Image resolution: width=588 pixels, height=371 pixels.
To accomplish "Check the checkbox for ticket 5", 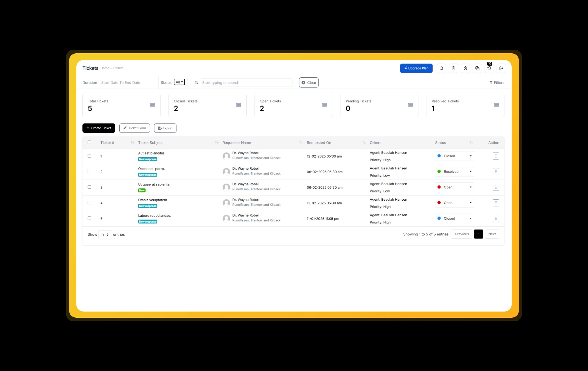I will [89, 218].
